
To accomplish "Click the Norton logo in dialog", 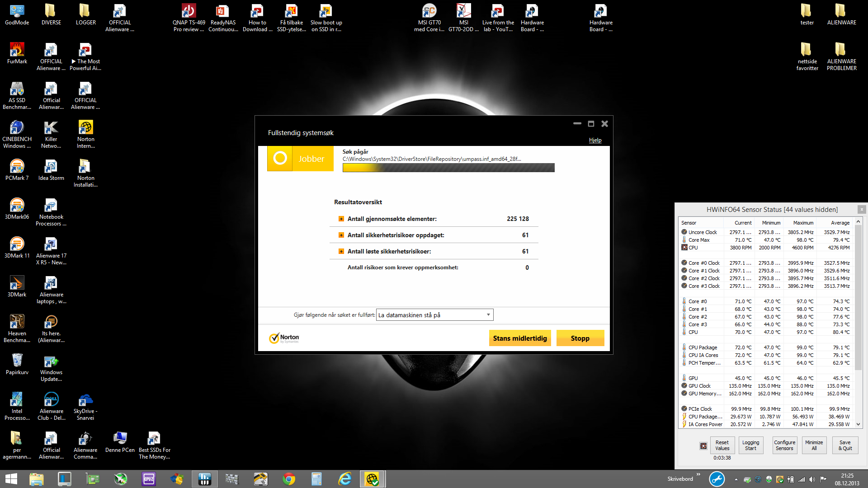I will pos(284,338).
